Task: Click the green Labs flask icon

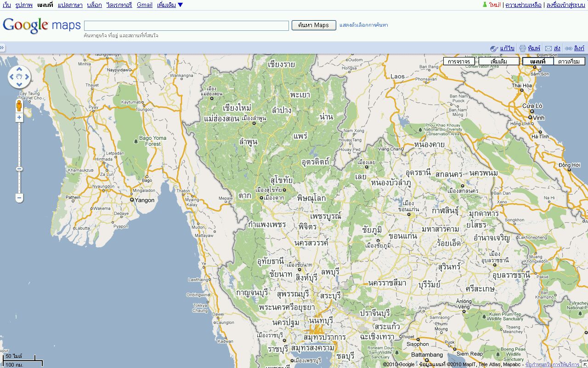Action: (x=484, y=5)
